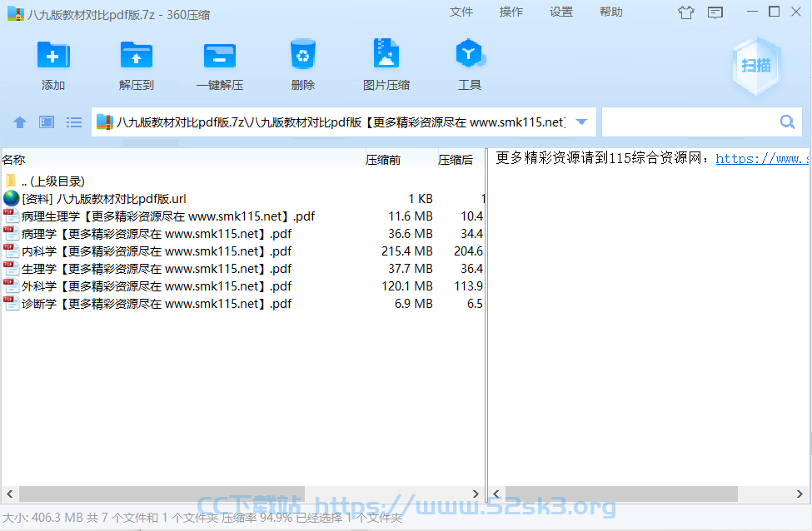
Task: Click the file list horizontal scrollbar thumb
Action: [162, 494]
